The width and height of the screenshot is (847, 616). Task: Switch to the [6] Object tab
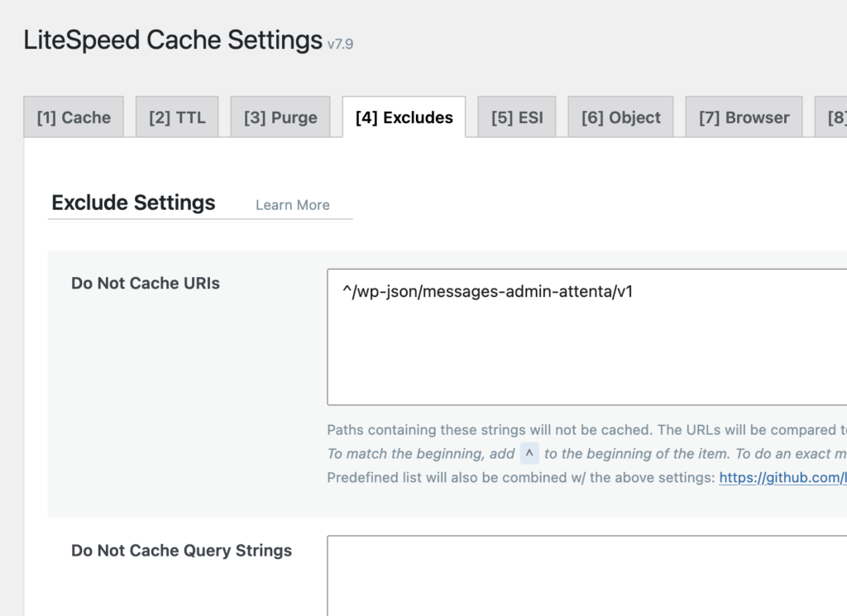pyautogui.click(x=620, y=117)
